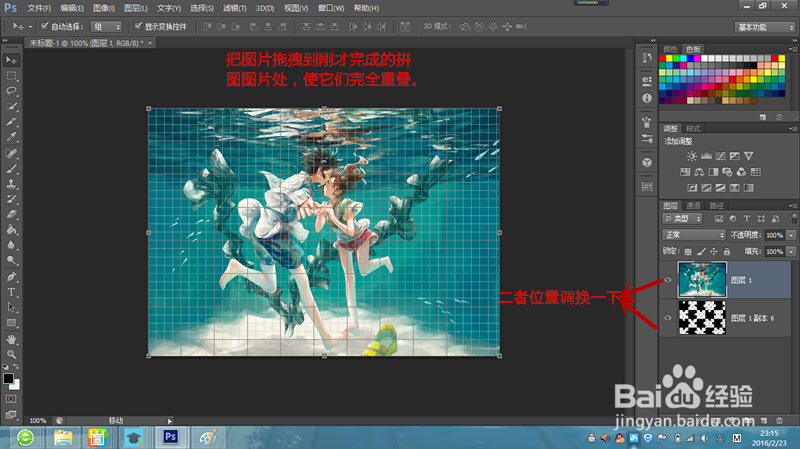The width and height of the screenshot is (800, 449).
Task: Toggle Quick Mask mode icon
Action: pos(11,399)
